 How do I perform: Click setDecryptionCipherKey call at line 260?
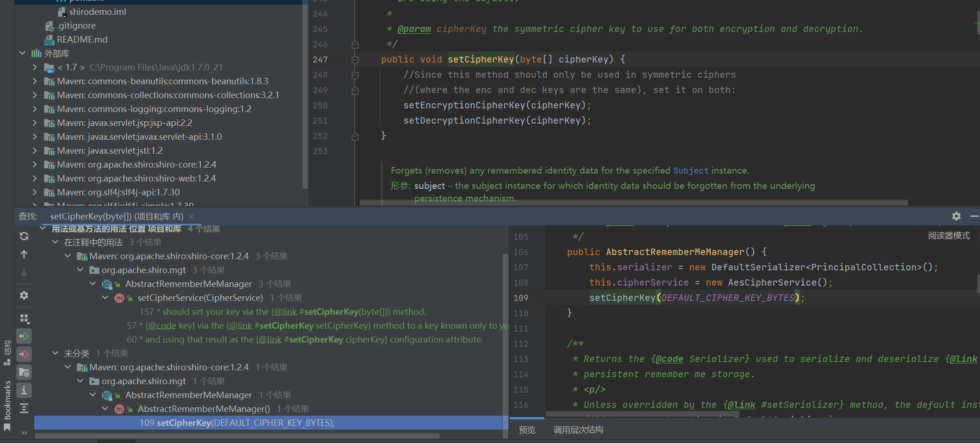[464, 120]
